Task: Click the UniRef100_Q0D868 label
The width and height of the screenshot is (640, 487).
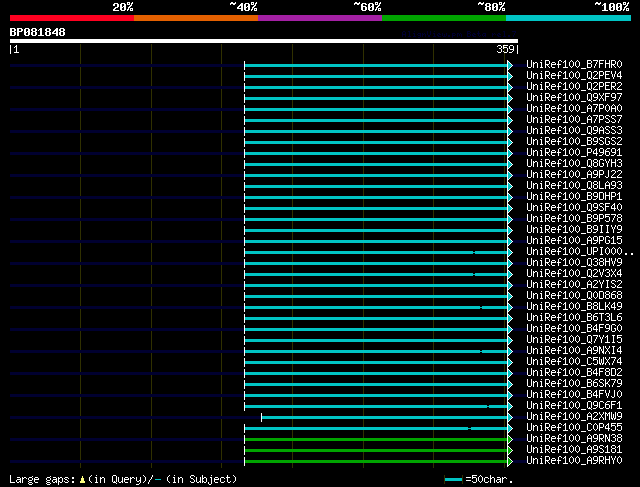Action: pyautogui.click(x=574, y=296)
